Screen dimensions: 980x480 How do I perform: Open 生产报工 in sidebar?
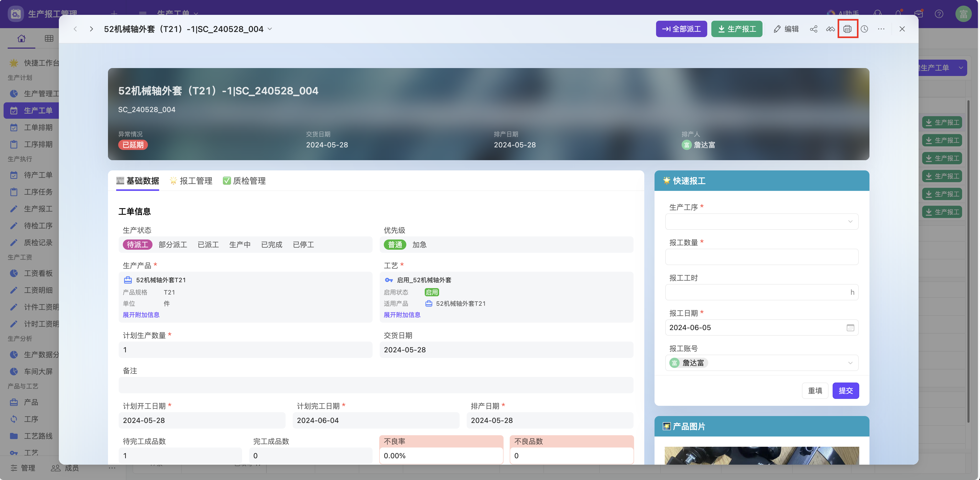point(31,209)
